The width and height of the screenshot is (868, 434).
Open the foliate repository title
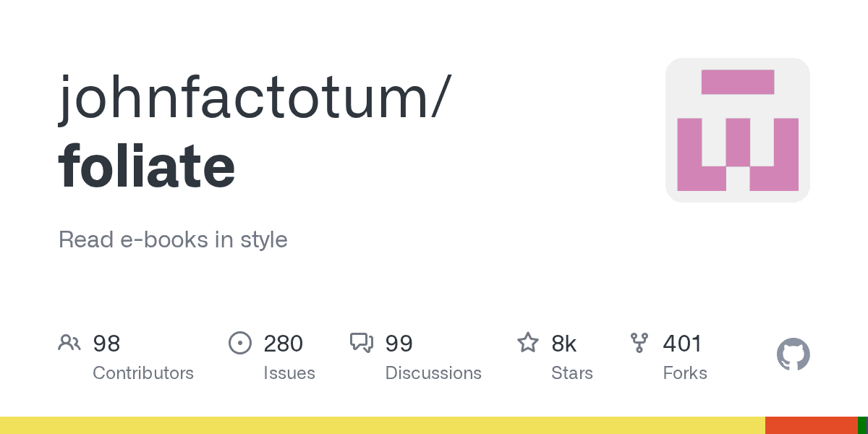click(147, 166)
